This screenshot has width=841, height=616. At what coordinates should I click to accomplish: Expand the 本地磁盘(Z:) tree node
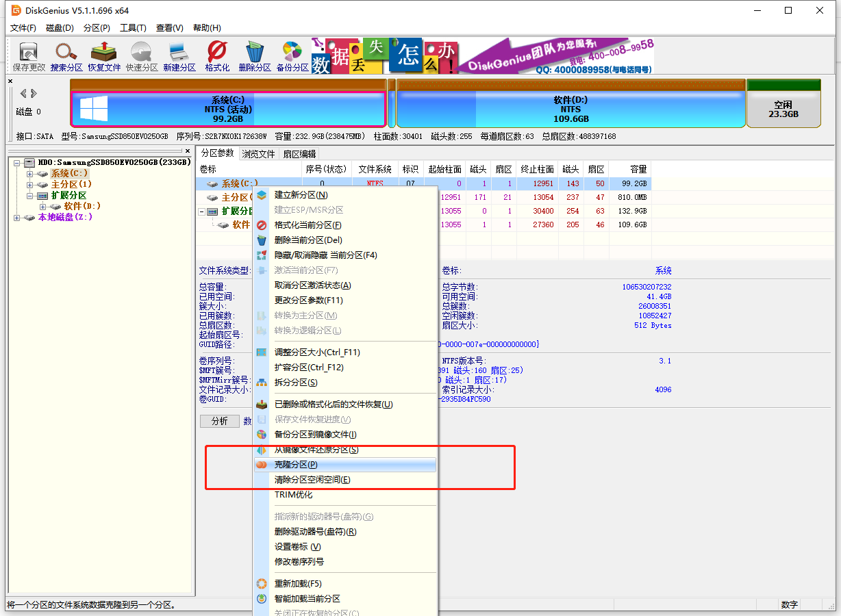pyautogui.click(x=17, y=218)
